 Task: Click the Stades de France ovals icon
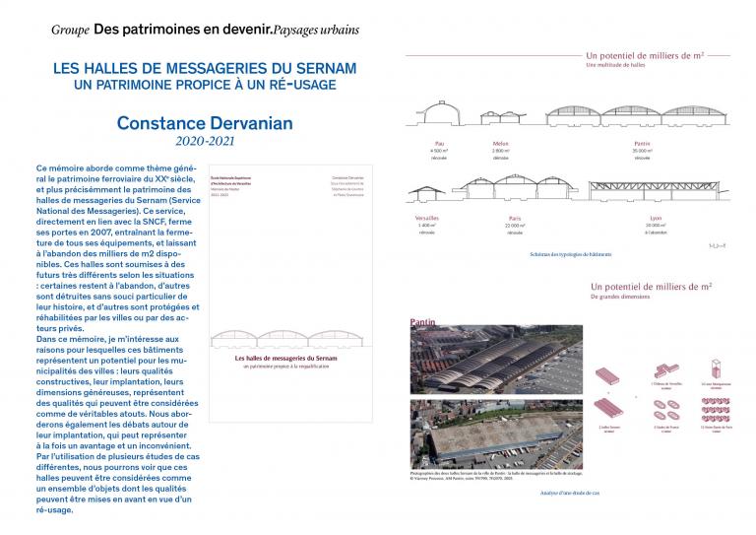(x=666, y=410)
